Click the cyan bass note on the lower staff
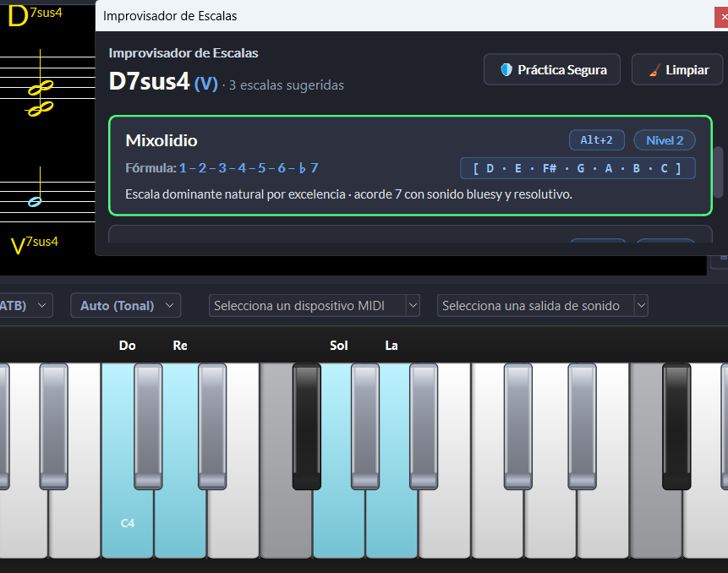The height and width of the screenshot is (573, 728). (35, 202)
